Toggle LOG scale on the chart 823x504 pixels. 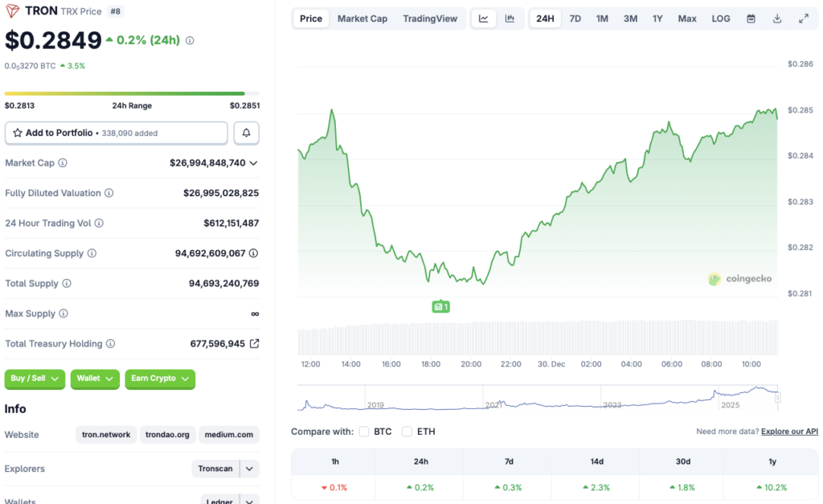point(720,18)
